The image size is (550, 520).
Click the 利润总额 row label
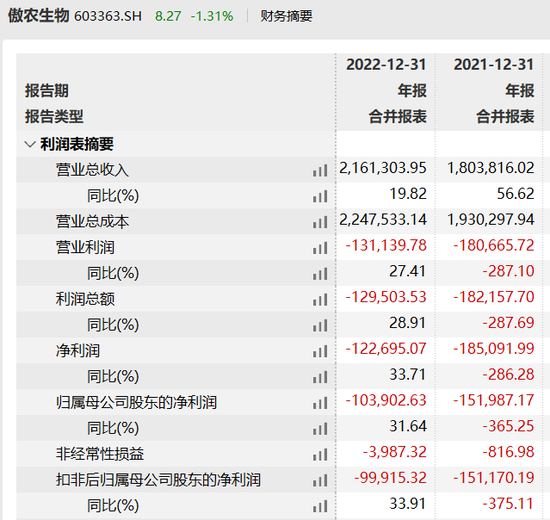(85, 299)
